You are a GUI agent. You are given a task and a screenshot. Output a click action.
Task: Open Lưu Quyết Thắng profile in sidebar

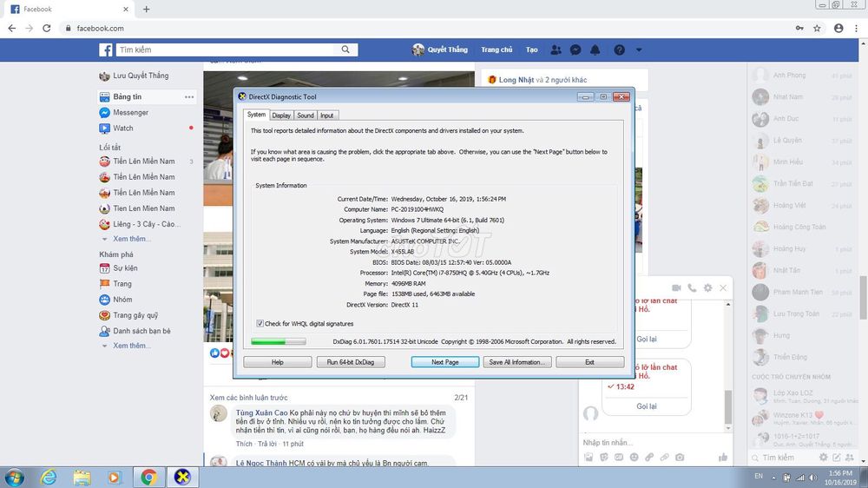pos(134,76)
